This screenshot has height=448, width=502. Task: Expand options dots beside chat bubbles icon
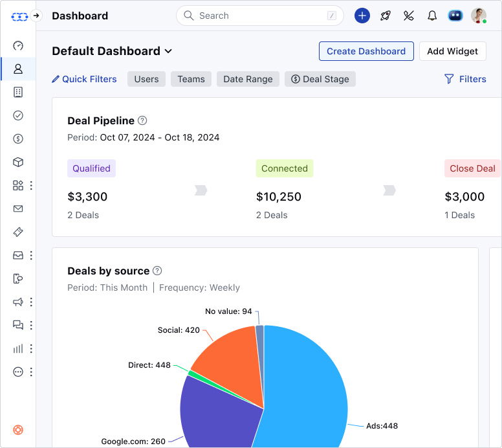(31, 325)
